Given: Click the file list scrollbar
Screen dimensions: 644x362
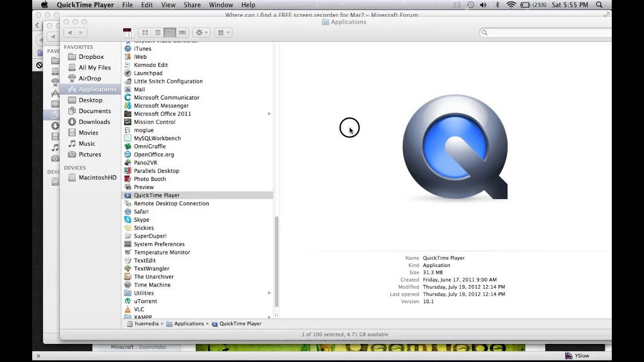Looking at the screenshot, I should 276,261.
